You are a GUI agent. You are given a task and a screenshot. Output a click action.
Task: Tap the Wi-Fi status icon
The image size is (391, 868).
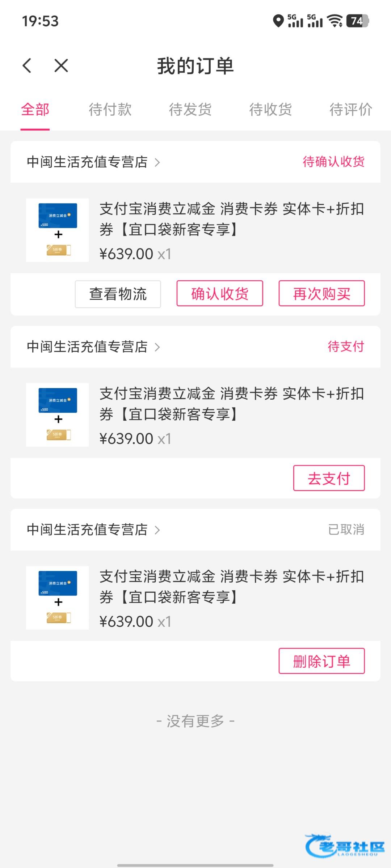pyautogui.click(x=335, y=21)
